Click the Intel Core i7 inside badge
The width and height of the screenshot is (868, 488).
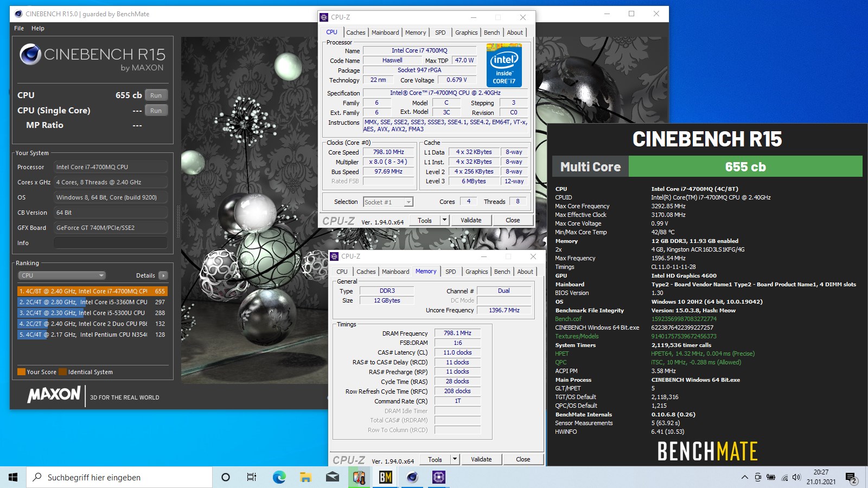click(x=505, y=66)
